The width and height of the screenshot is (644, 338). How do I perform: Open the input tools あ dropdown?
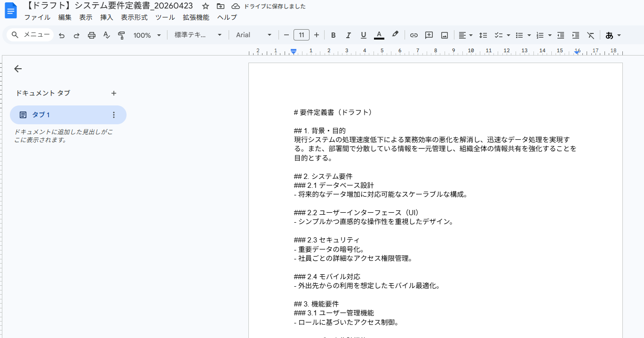(x=613, y=35)
